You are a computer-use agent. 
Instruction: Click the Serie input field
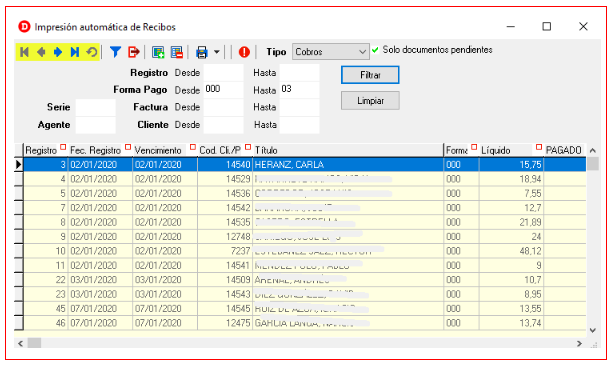[x=96, y=107]
